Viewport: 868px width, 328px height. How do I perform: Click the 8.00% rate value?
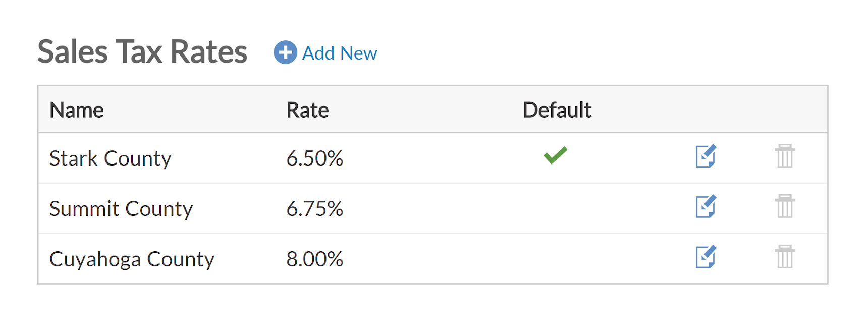[315, 259]
